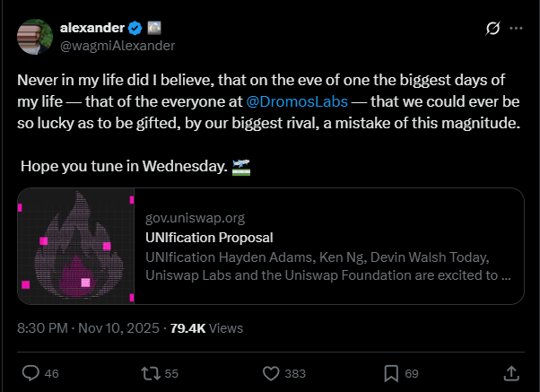Click the reply comment icon
The width and height of the screenshot is (540, 392).
[30, 372]
